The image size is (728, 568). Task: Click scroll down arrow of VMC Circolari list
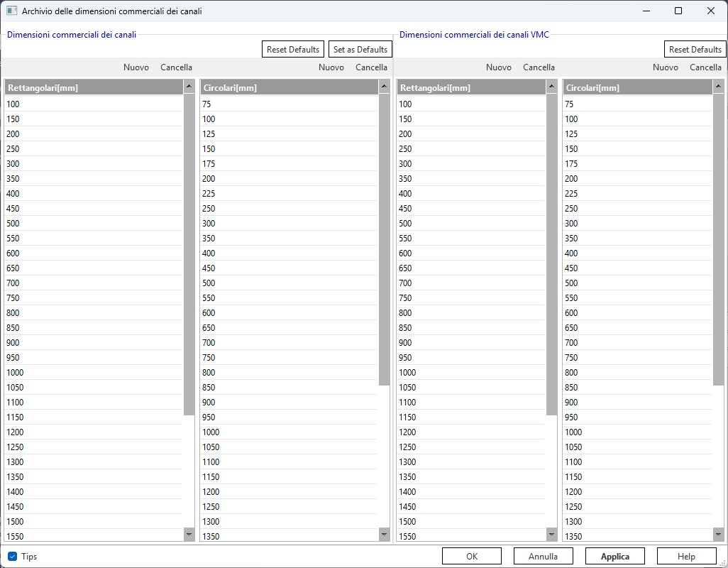(x=719, y=534)
